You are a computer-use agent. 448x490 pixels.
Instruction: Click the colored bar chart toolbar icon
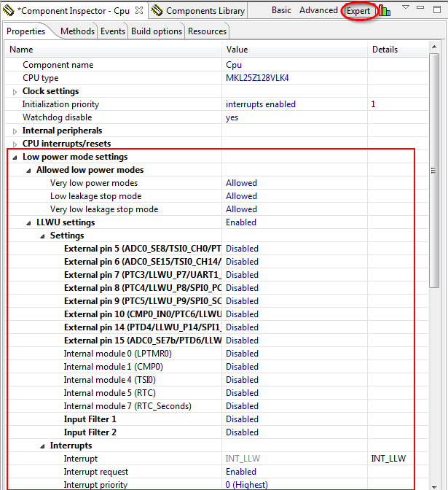(385, 11)
